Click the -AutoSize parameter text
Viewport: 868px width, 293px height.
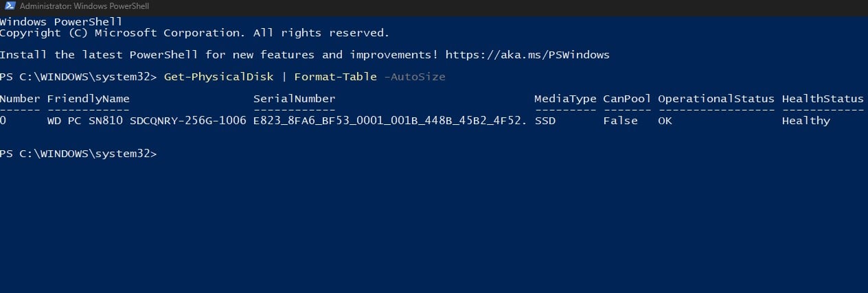tap(414, 77)
